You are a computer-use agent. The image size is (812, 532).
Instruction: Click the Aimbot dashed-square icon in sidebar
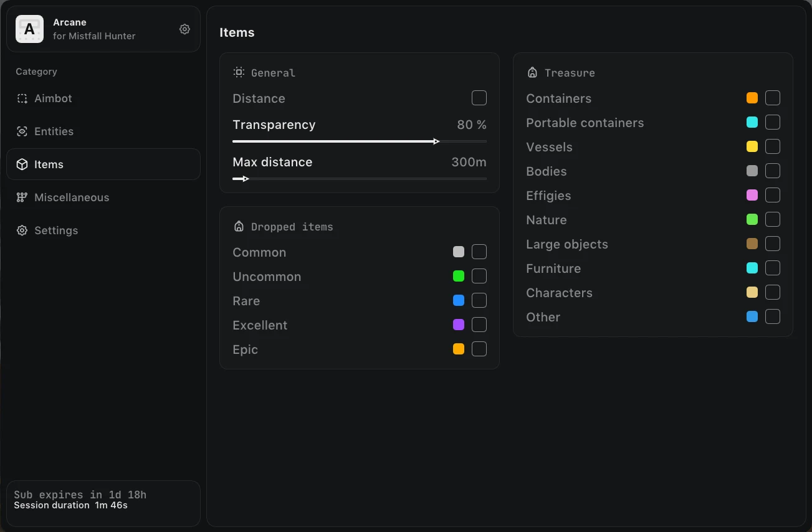(22, 98)
